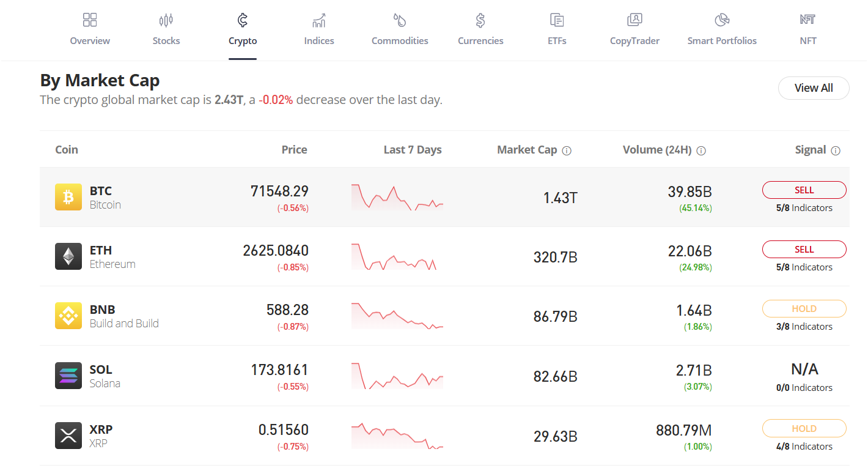Open the SOL coin name link

click(x=101, y=370)
